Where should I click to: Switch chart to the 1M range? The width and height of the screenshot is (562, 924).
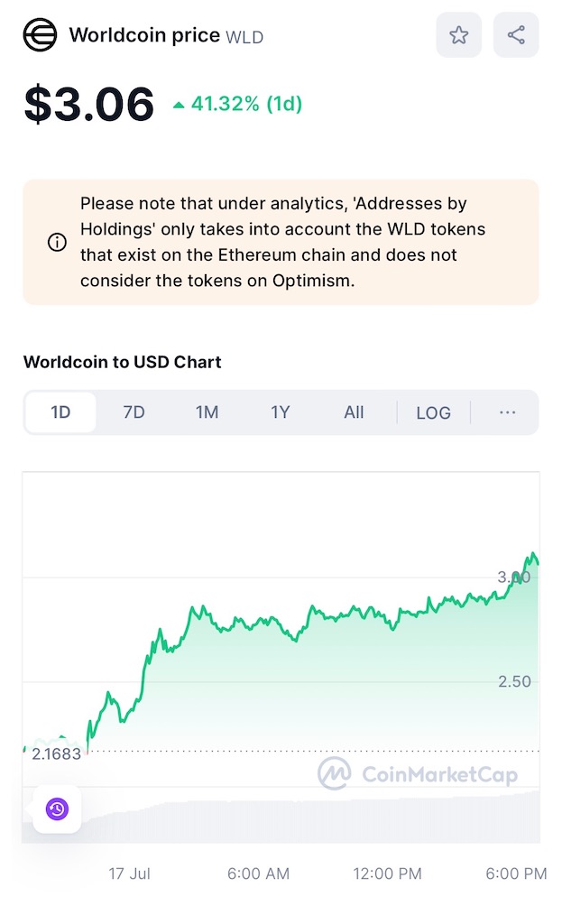pyautogui.click(x=207, y=411)
